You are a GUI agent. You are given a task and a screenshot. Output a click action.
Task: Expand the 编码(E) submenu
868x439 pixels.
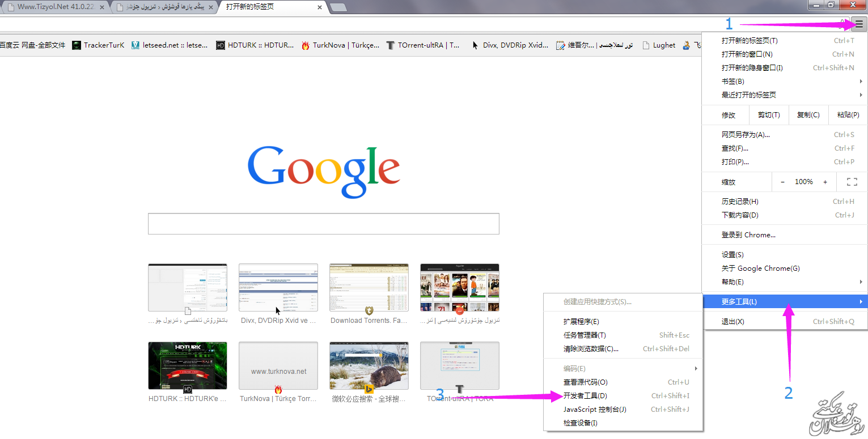(x=623, y=369)
